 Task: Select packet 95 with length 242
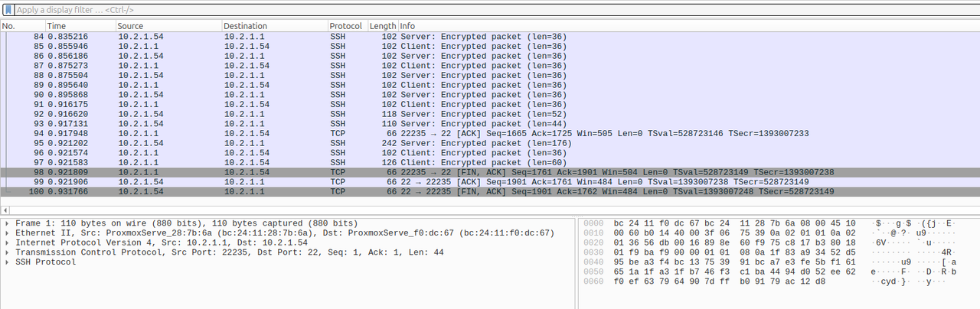[x=490, y=143]
